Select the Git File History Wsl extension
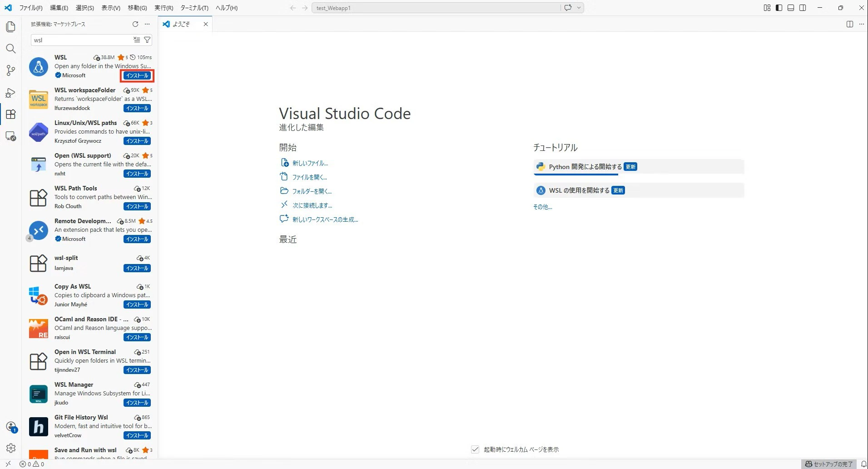The width and height of the screenshot is (868, 469). coord(90,426)
